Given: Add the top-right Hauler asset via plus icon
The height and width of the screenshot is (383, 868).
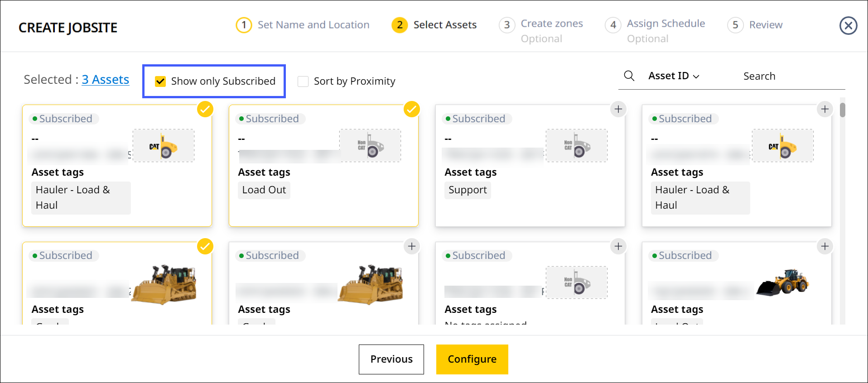Looking at the screenshot, I should click(x=825, y=109).
